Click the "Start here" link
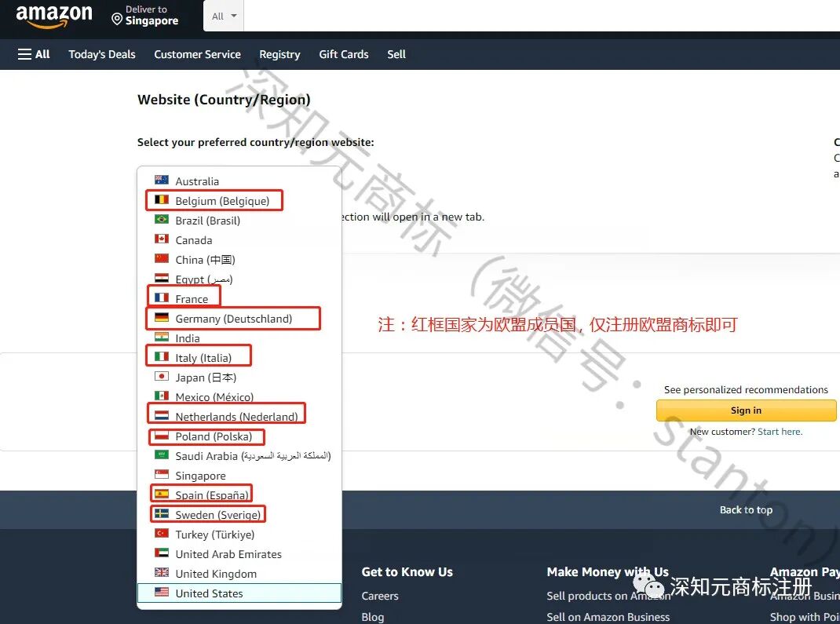The height and width of the screenshot is (624, 840). (x=780, y=431)
